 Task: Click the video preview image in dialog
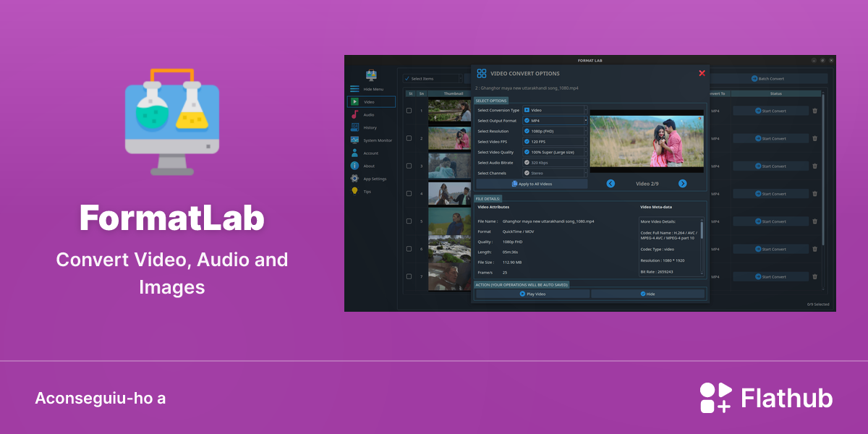pyautogui.click(x=647, y=141)
